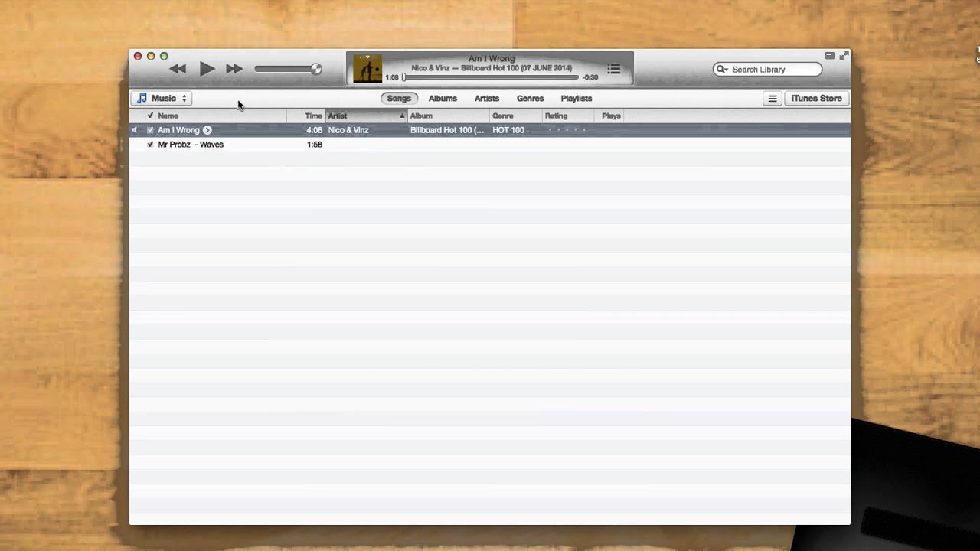
Task: Switch to the mini player icon
Action: pos(829,56)
